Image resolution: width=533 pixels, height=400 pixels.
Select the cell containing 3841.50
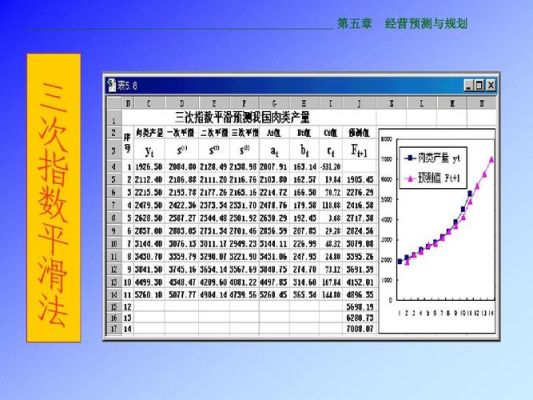149,269
